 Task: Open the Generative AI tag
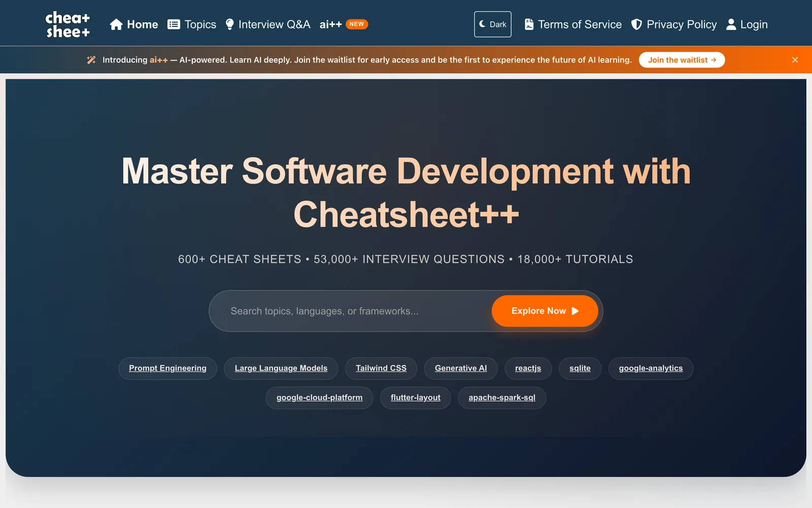coord(461,368)
